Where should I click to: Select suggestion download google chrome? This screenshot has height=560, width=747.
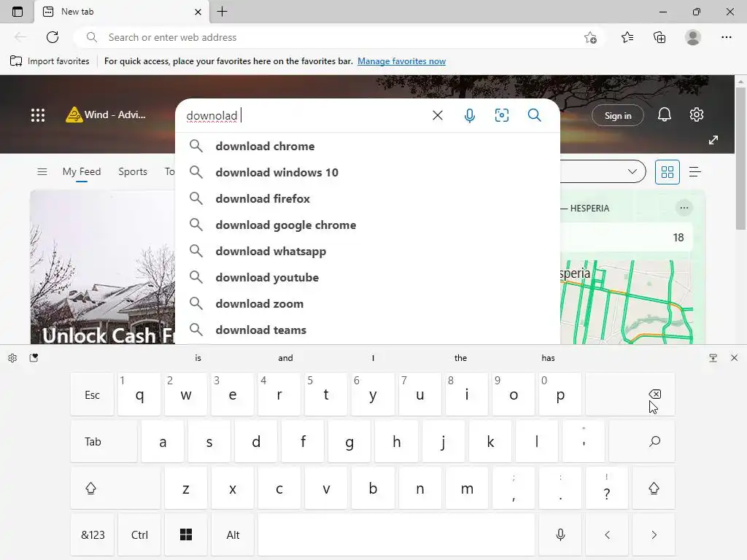point(368,225)
